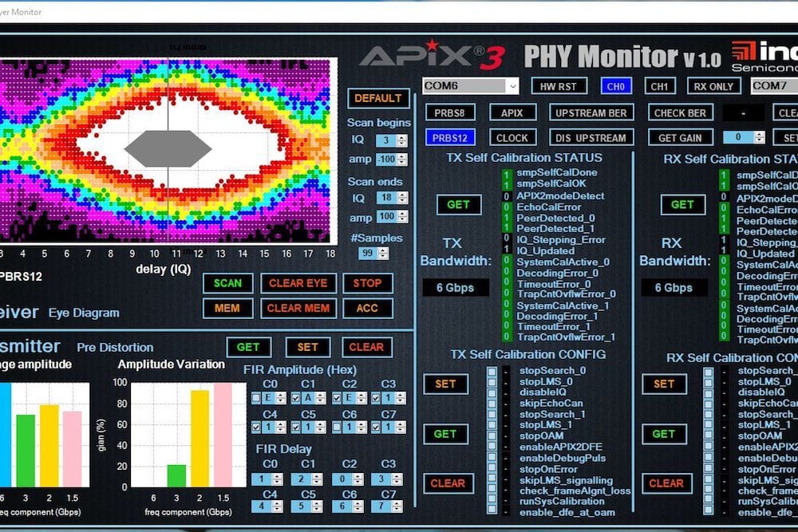This screenshot has height=532, width=798.
Task: Click CHECK BER to verify bit error rate
Action: coord(679,112)
